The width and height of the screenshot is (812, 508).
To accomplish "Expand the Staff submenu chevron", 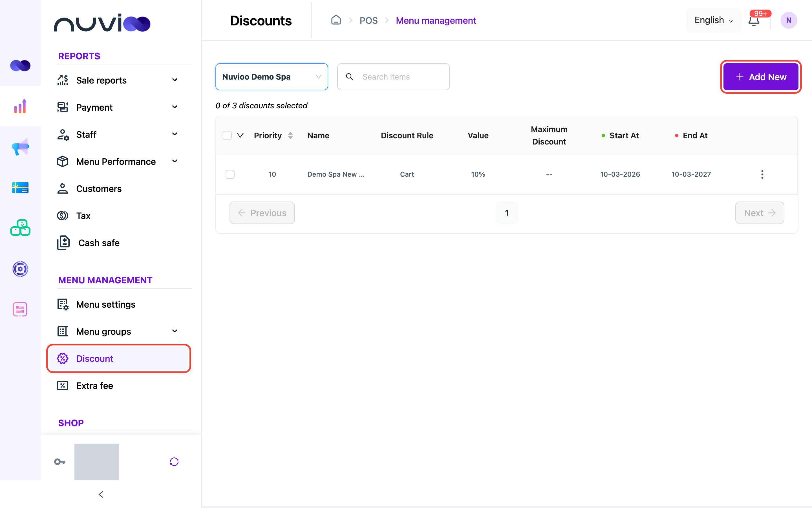I will [x=175, y=134].
